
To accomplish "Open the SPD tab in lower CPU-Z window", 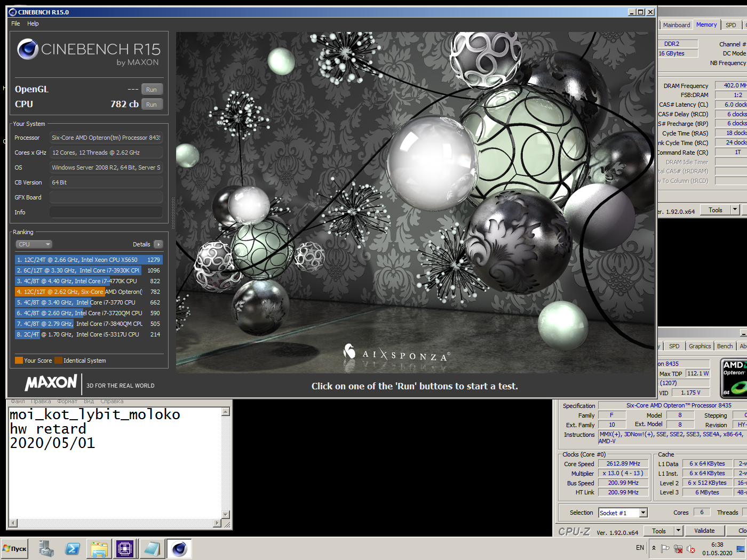I will click(674, 346).
